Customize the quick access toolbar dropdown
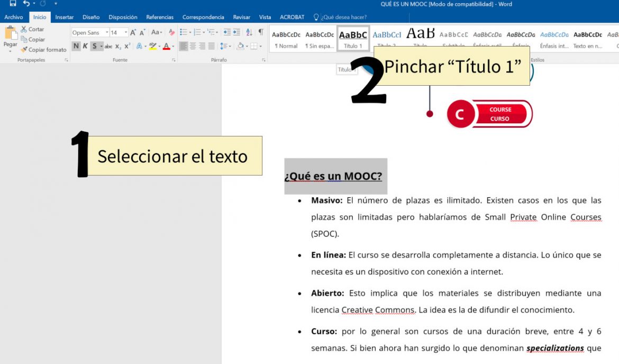This screenshot has height=364, width=619. [x=56, y=4]
